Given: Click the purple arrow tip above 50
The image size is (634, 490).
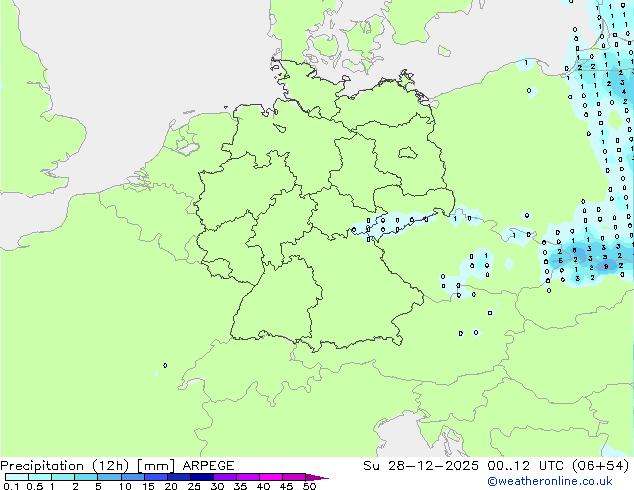Looking at the screenshot, I should [317, 477].
